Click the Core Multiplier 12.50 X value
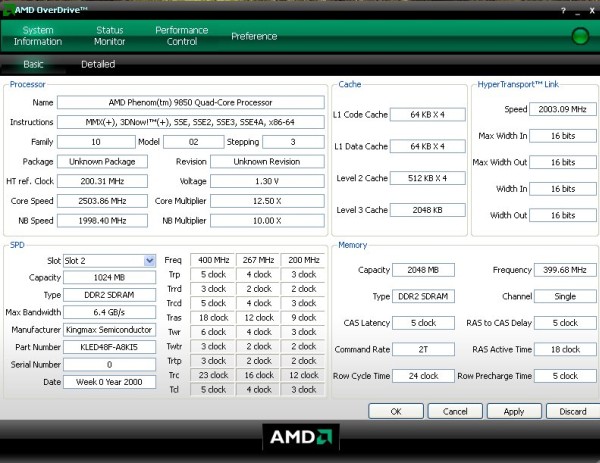Image resolution: width=600 pixels, height=463 pixels. click(267, 201)
